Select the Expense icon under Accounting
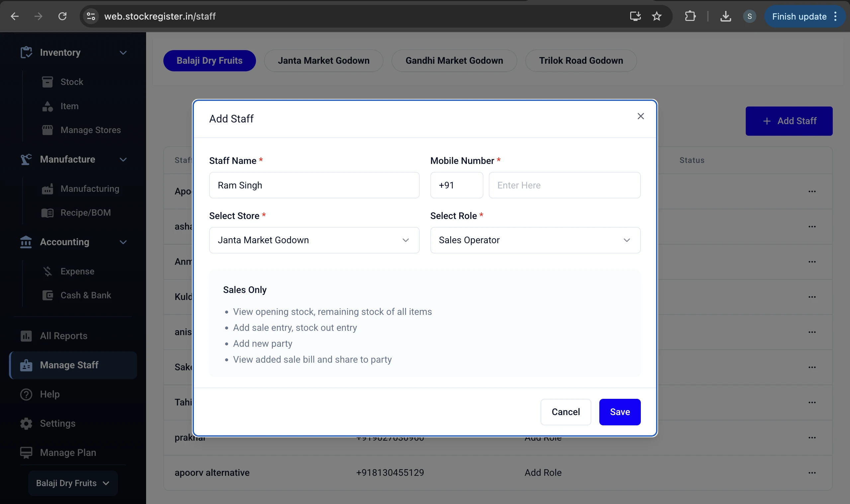 47,271
